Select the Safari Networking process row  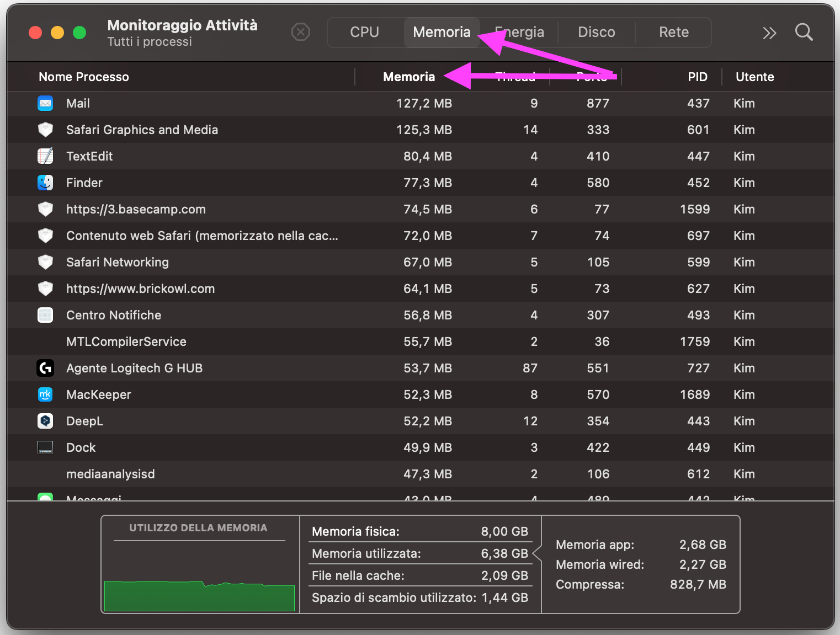tap(118, 263)
